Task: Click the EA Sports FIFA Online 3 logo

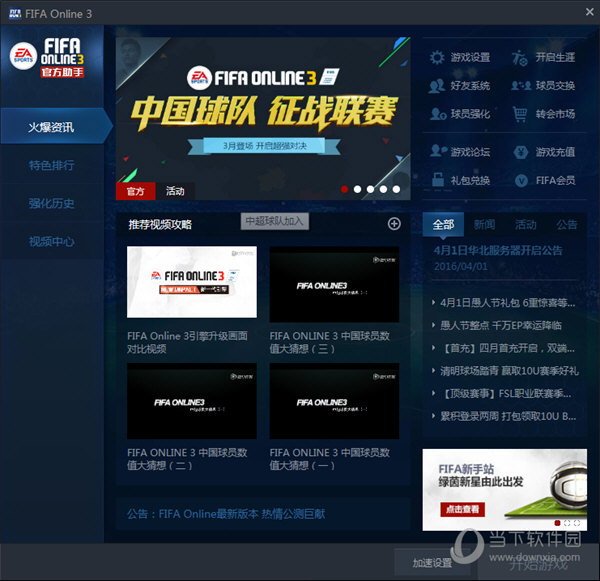Action: point(47,57)
